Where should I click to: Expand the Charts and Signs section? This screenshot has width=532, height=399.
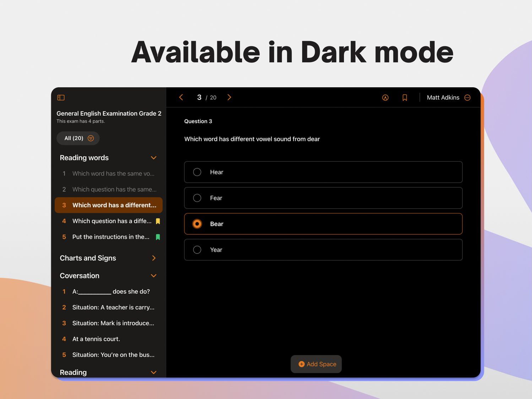tap(154, 258)
